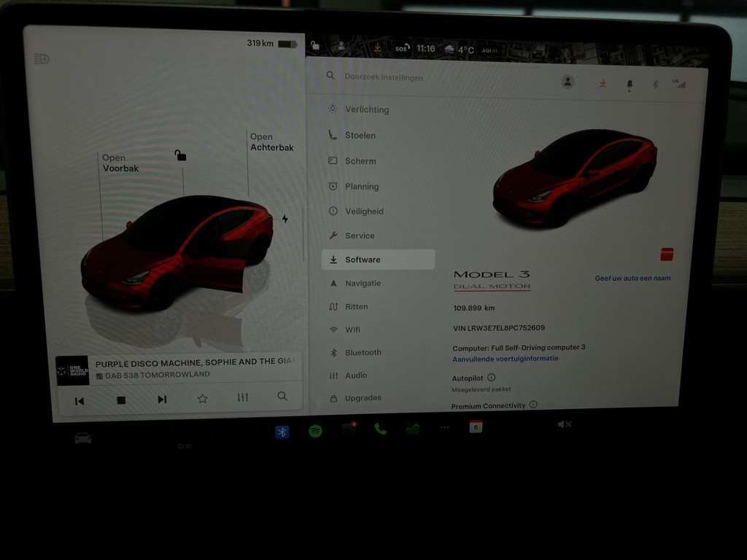Open Aanvullende voertuiginformatie link
This screenshot has width=747, height=560.
tap(505, 359)
